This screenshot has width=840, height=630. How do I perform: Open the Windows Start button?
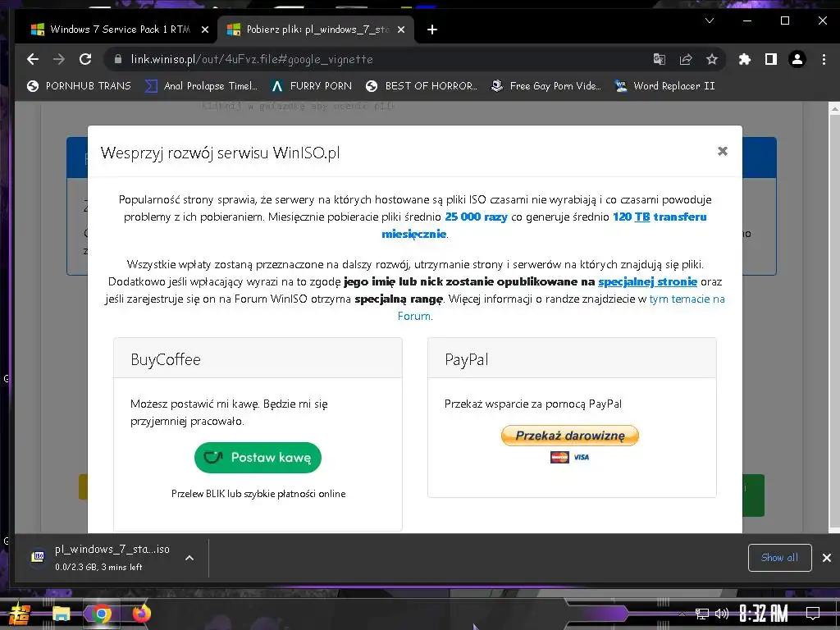[19, 614]
